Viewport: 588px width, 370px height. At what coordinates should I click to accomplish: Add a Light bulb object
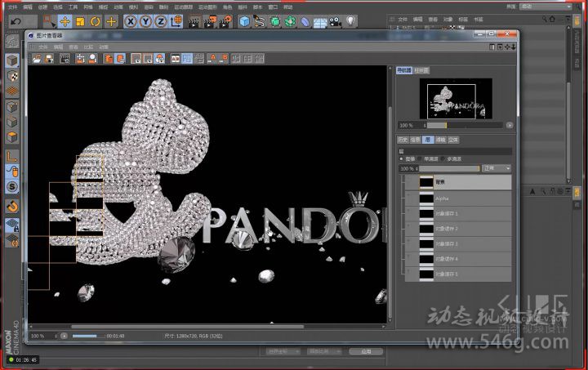point(350,21)
